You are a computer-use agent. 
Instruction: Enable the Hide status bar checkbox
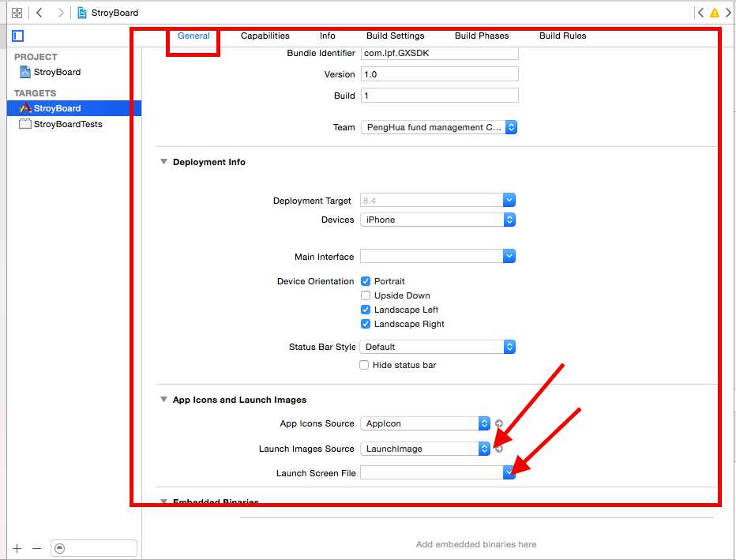[x=364, y=365]
